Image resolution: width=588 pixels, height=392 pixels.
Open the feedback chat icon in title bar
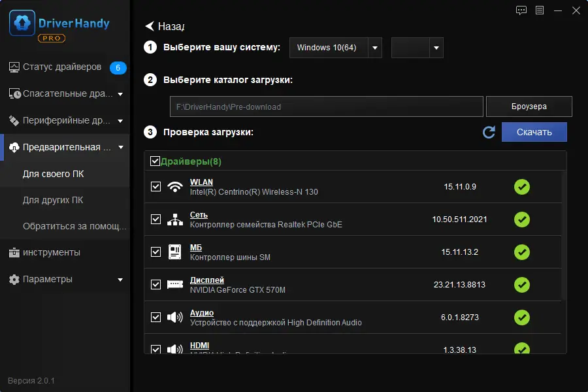(521, 10)
